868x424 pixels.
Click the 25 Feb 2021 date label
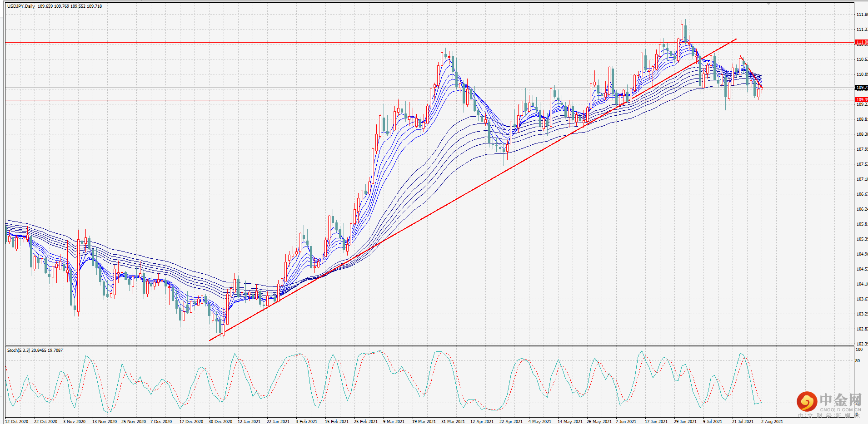366,421
